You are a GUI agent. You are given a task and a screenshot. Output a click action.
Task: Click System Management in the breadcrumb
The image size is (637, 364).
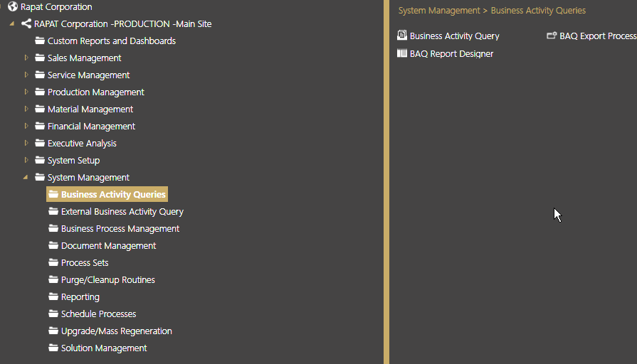(x=438, y=11)
